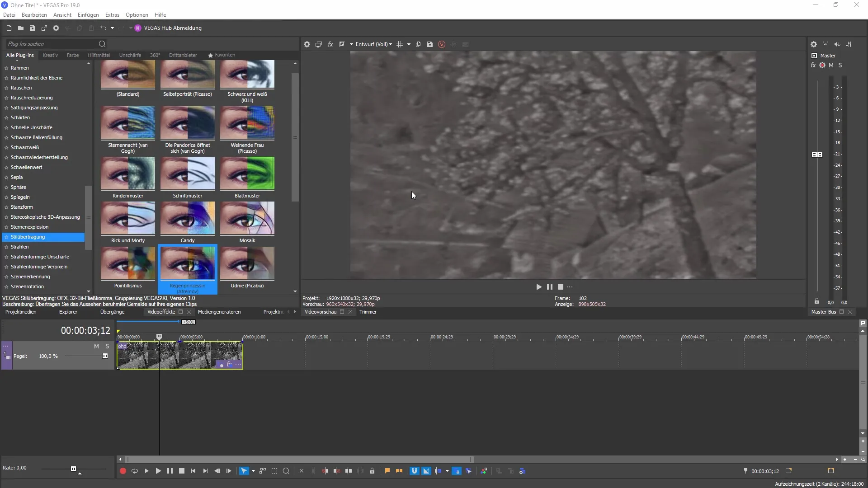This screenshot has width=868, height=488.
Task: Click the Record button in transport bar
Action: [122, 471]
